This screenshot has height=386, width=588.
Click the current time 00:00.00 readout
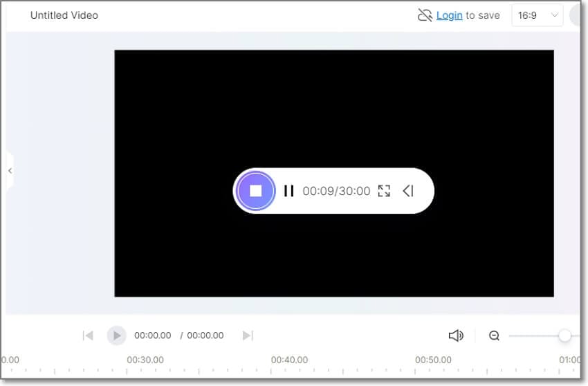pos(153,336)
